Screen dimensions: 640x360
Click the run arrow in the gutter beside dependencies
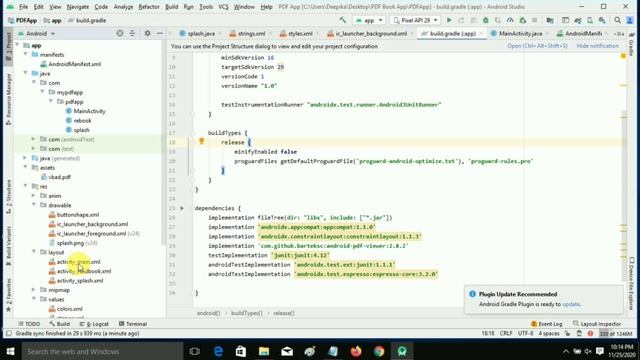tap(182, 208)
